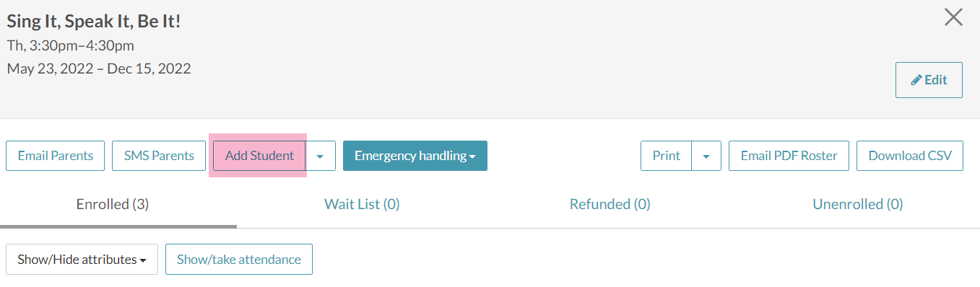This screenshot has height=287, width=980.
Task: Click the caret on Emergency handling
Action: [472, 156]
